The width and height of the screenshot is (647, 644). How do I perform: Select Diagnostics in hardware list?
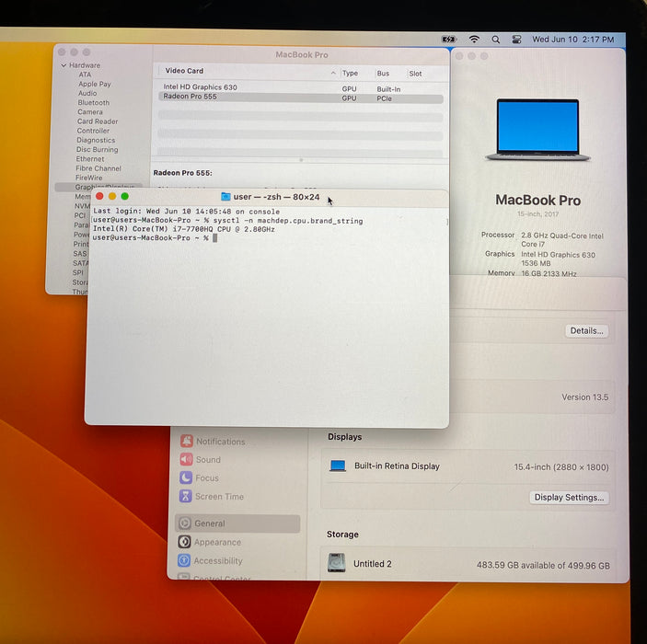point(96,140)
